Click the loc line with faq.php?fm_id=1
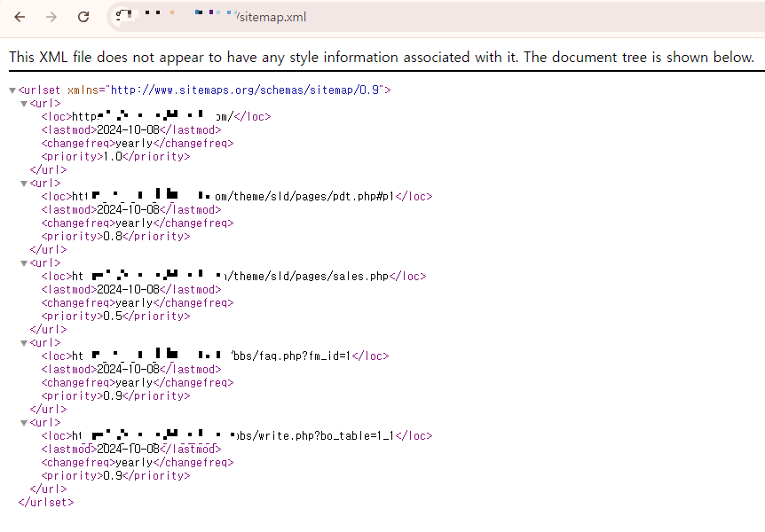Image resolution: width=765 pixels, height=532 pixels. pyautogui.click(x=215, y=356)
